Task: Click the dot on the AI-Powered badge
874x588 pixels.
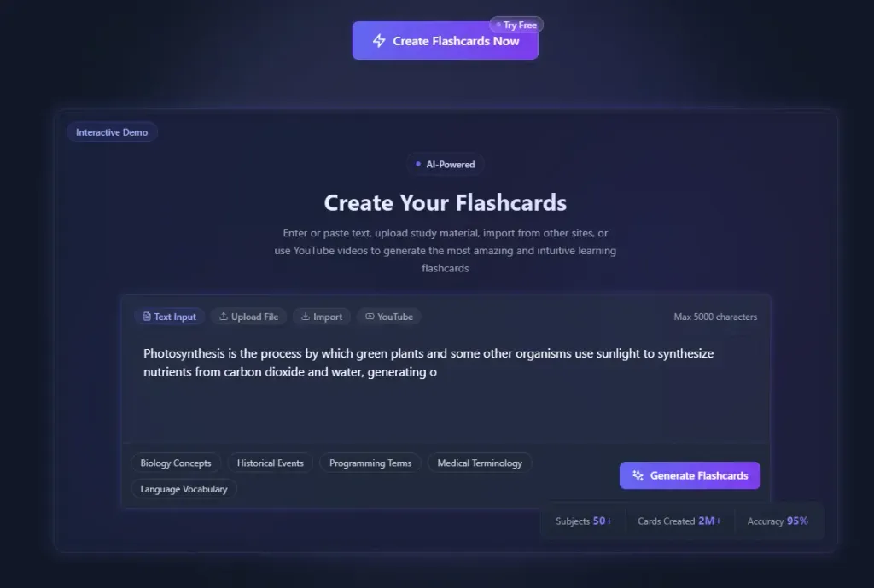Action: [417, 164]
